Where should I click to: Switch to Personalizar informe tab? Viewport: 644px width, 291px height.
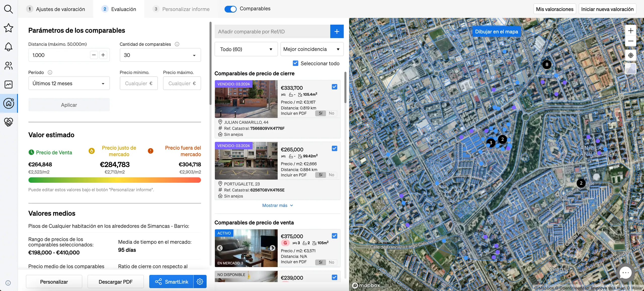click(181, 9)
